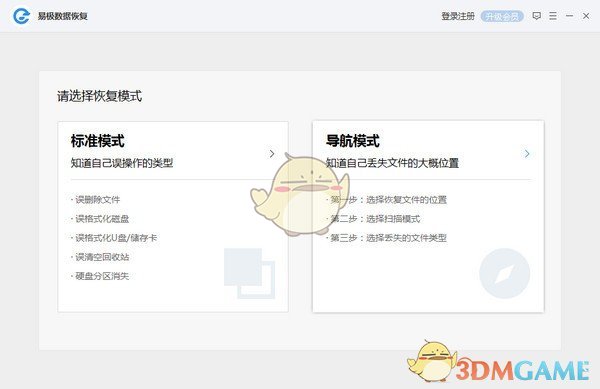600x389 pixels.
Task: Click the 知道自己误操作的类型 subtitle
Action: click(x=122, y=163)
